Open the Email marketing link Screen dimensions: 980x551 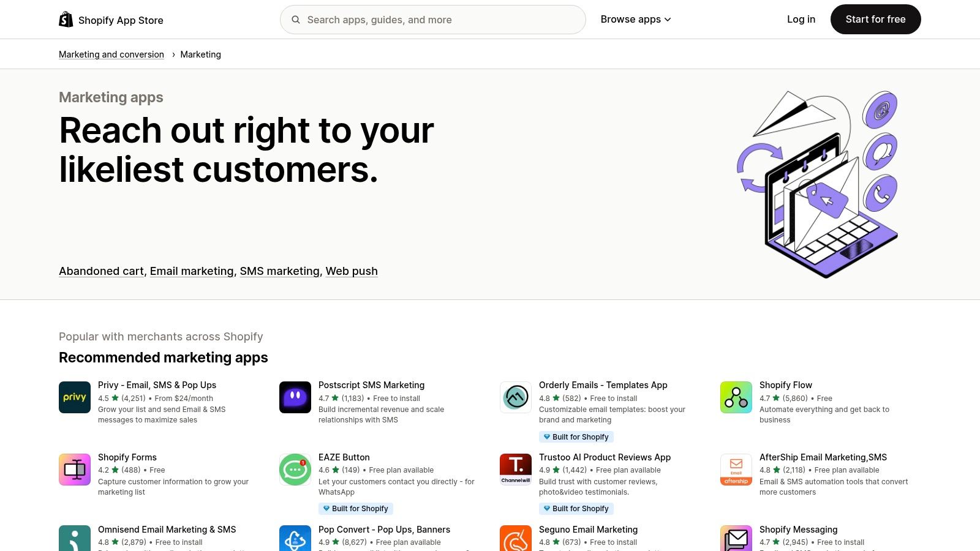point(191,271)
